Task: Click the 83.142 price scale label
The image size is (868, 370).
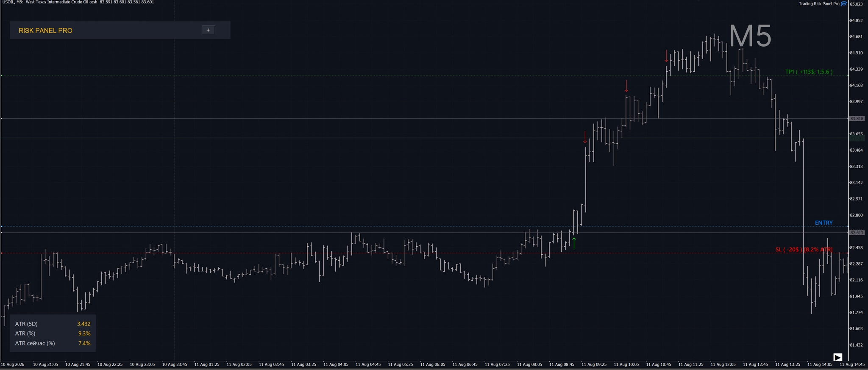Action: 857,183
